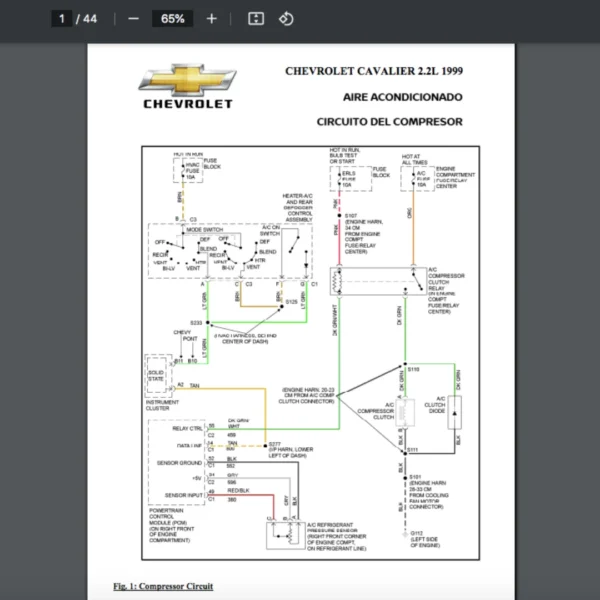The image size is (600, 600).
Task: Click the S233 splice label
Action: coord(196,323)
